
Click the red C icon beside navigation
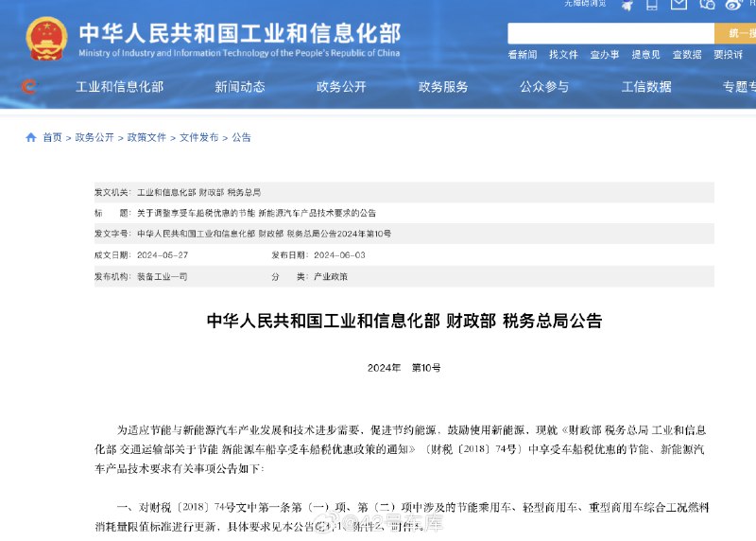point(28,86)
